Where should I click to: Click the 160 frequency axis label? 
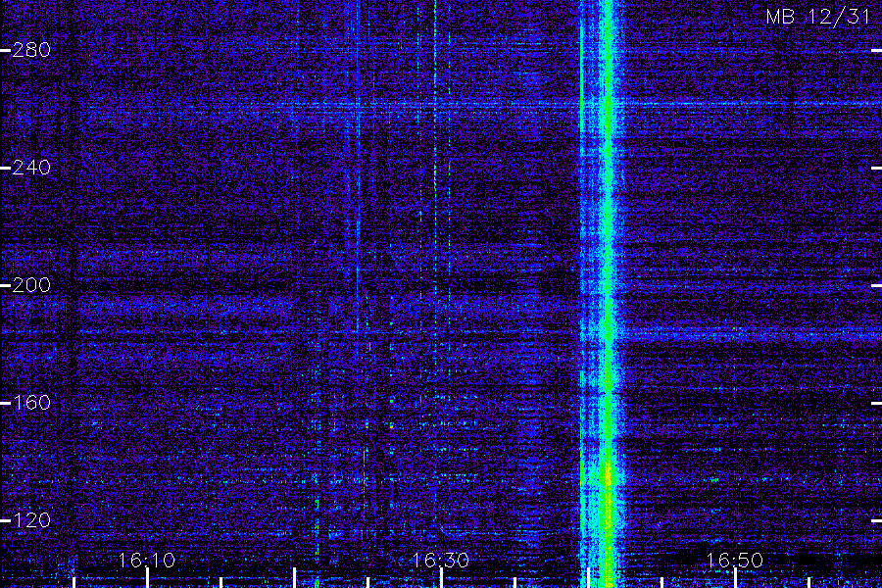point(31,403)
